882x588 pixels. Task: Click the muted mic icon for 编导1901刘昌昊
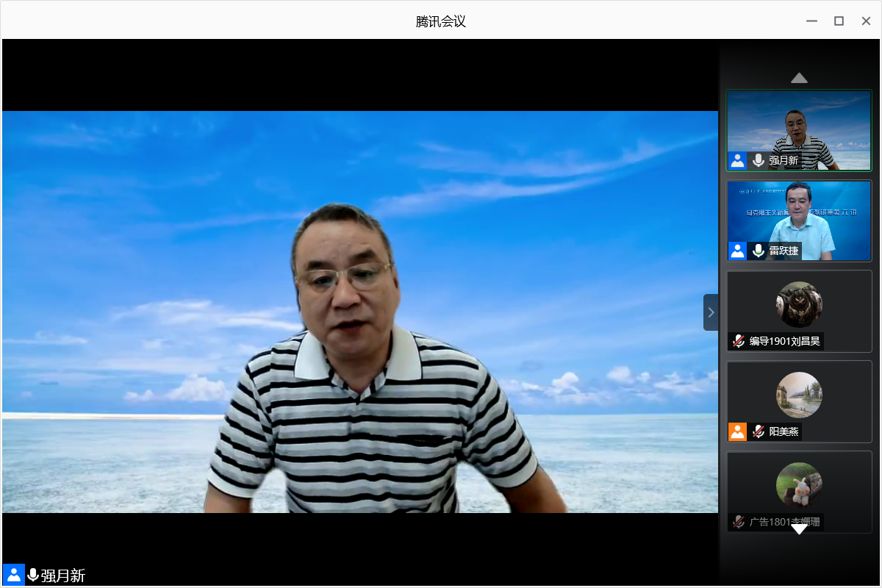738,341
